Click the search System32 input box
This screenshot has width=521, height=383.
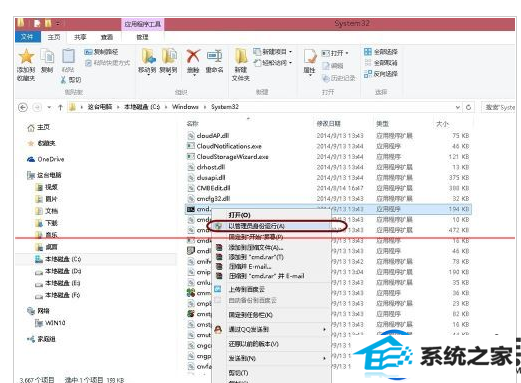pos(499,107)
